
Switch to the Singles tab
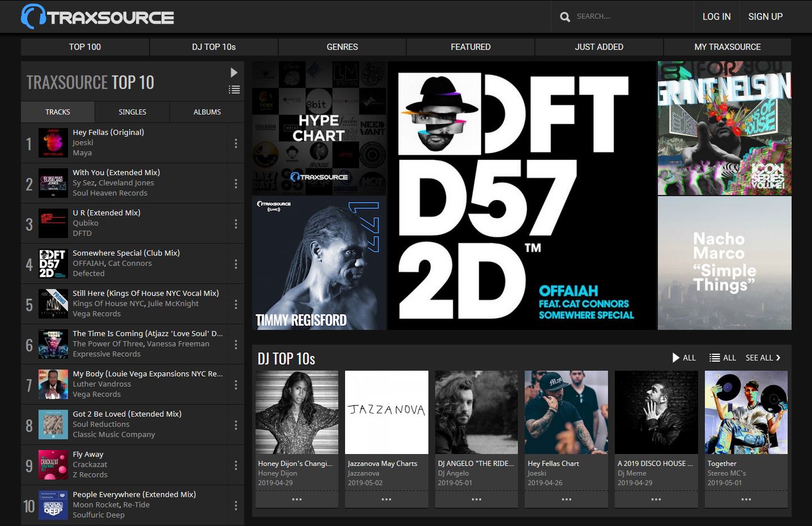coord(133,112)
